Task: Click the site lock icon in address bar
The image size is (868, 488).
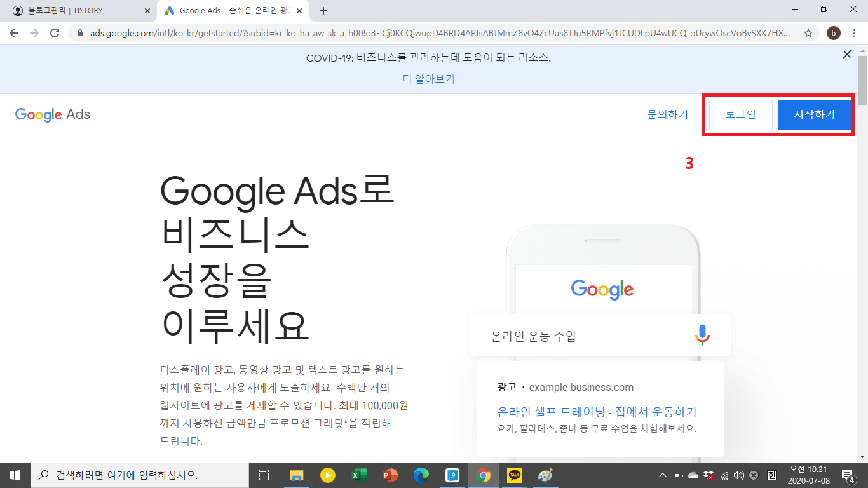Action: click(x=80, y=33)
